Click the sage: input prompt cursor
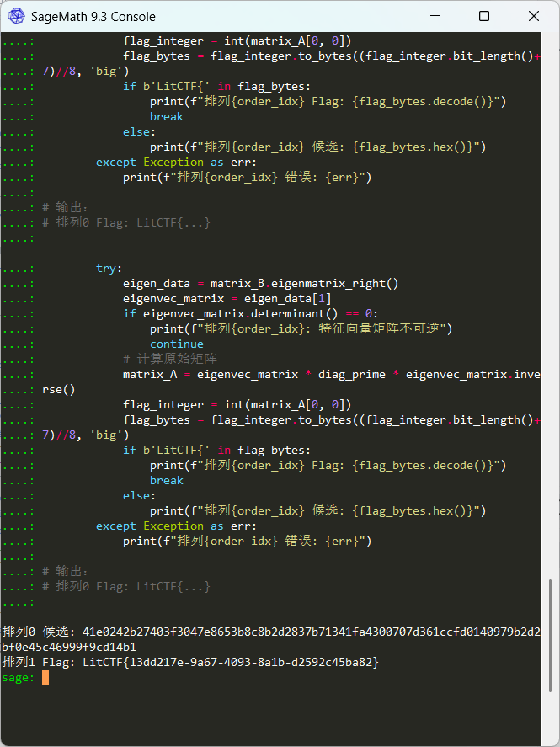Image resolution: width=560 pixels, height=747 pixels. pyautogui.click(x=45, y=677)
